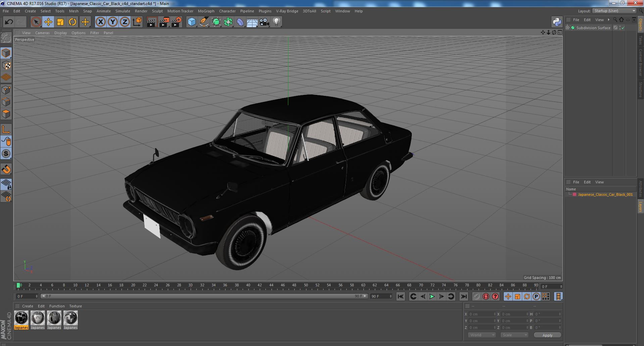Viewport: 644px width, 346px height.
Task: Click the X position input field
Action: click(x=482, y=314)
